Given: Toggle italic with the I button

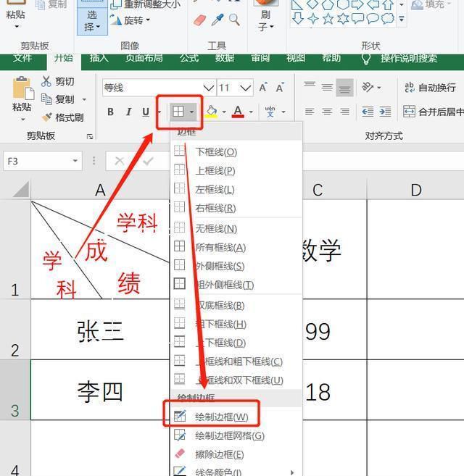Looking at the screenshot, I should (x=128, y=112).
